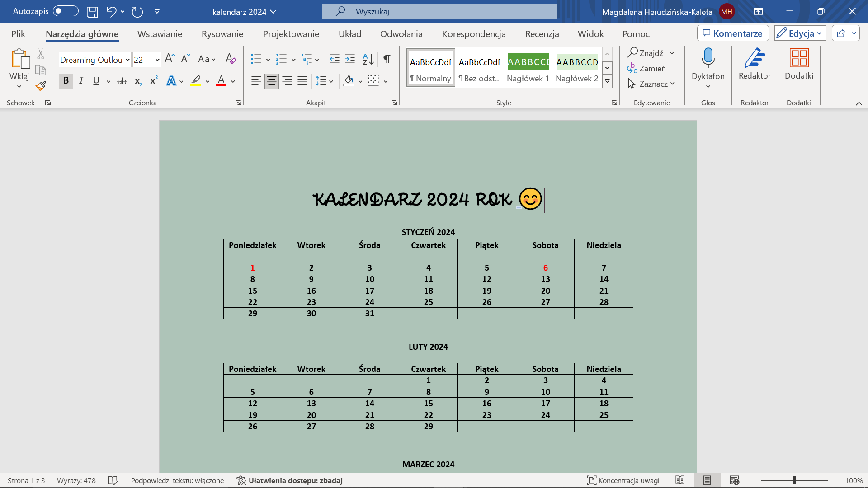Toggle Italic formatting button
Screen dimensions: 868x488
[81, 81]
